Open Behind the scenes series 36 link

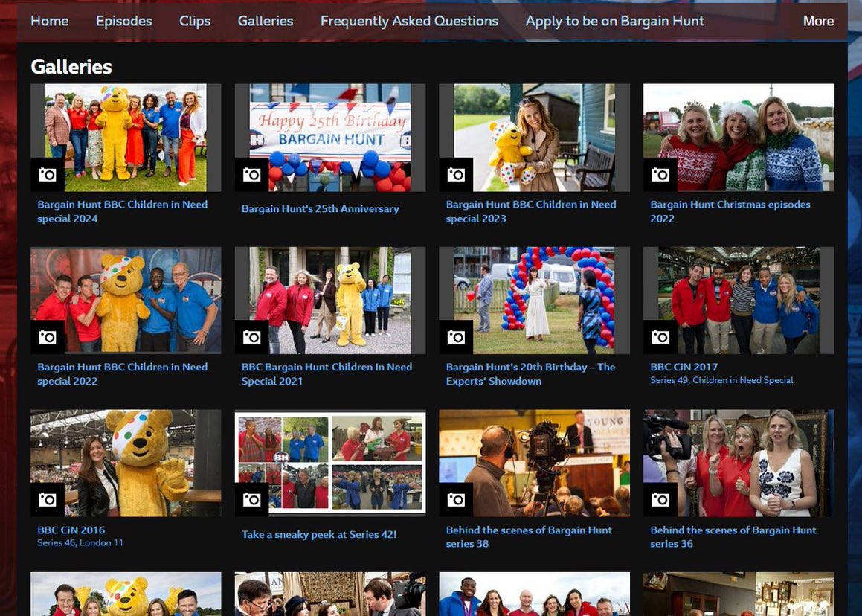(733, 537)
